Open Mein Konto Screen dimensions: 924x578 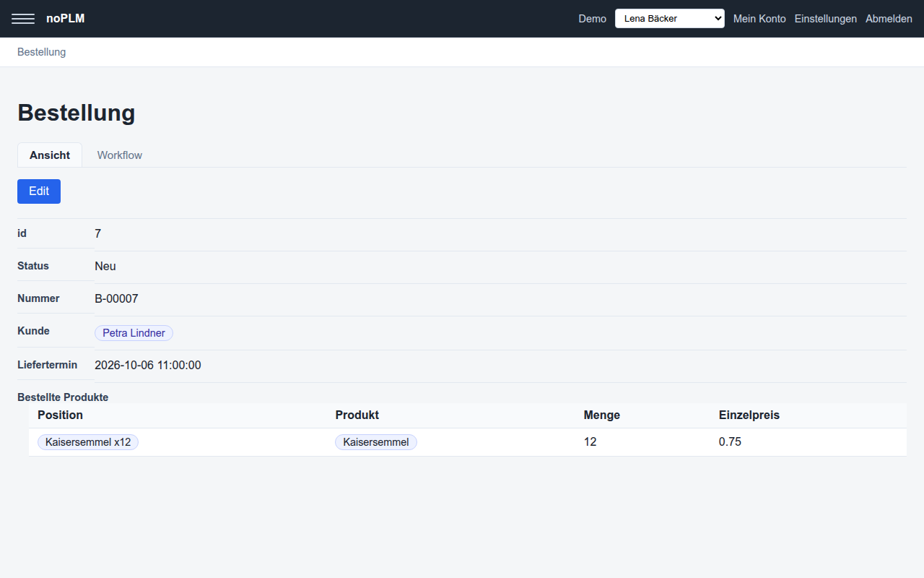point(759,19)
